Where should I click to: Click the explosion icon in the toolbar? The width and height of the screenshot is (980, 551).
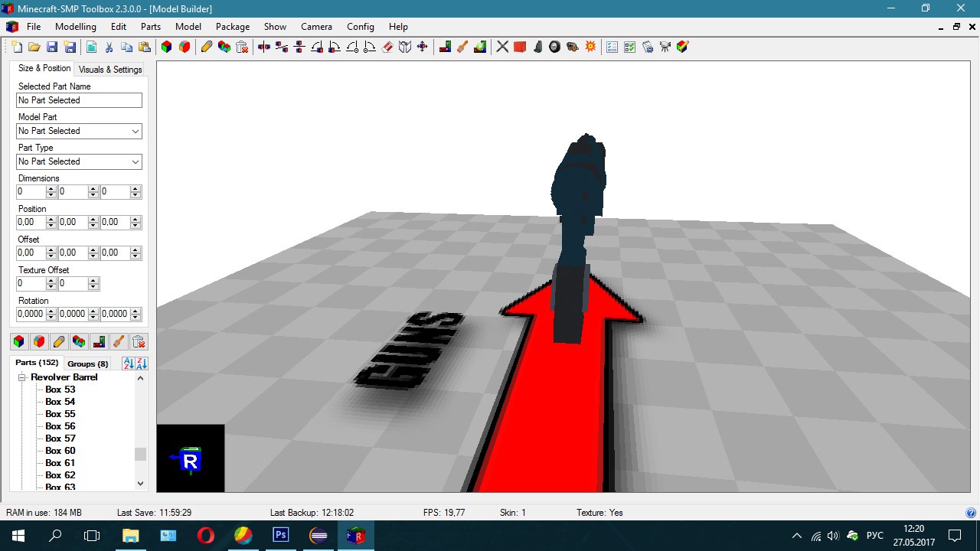tap(590, 47)
